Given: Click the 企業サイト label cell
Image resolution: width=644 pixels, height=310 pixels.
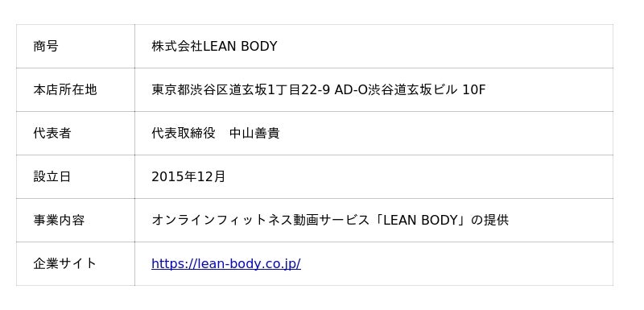Looking at the screenshot, I should [76, 264].
